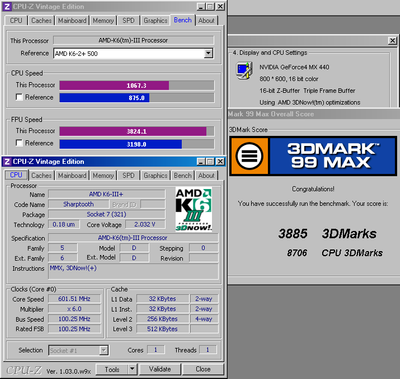Switch to the Memory tab in the front CPU-Z window
400x379 pixels.
pyautogui.click(x=103, y=175)
